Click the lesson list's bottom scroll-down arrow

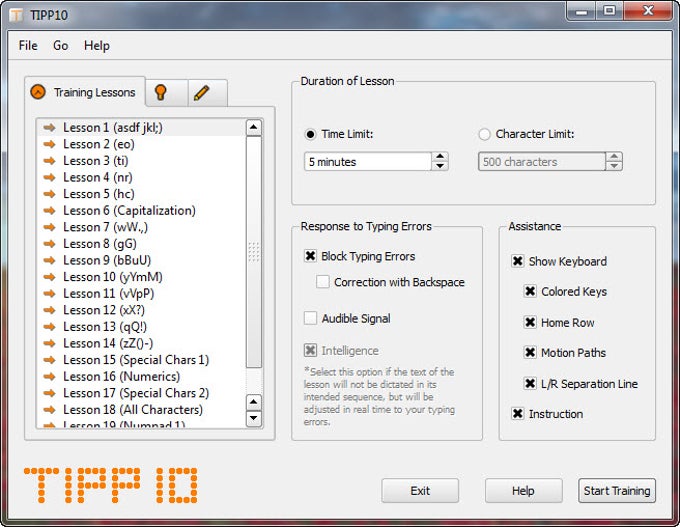[x=254, y=419]
